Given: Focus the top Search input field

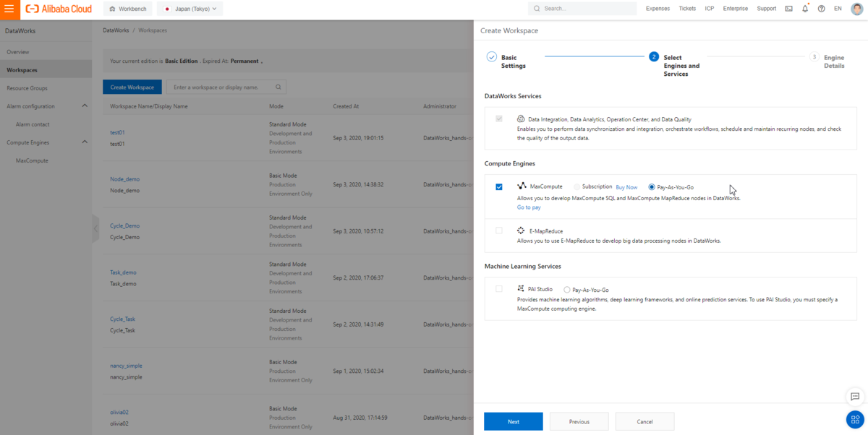Looking at the screenshot, I should (582, 9).
